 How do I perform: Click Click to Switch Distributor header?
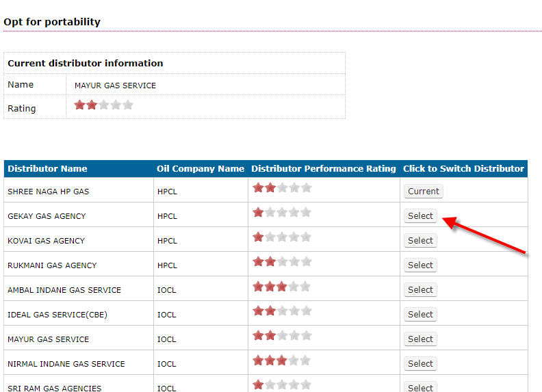tap(463, 169)
